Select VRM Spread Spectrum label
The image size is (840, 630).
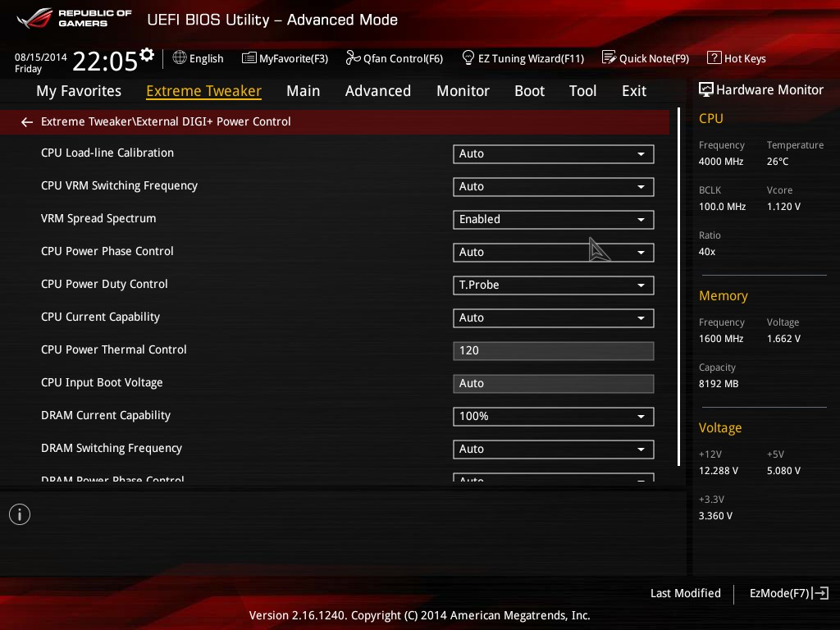coord(98,218)
